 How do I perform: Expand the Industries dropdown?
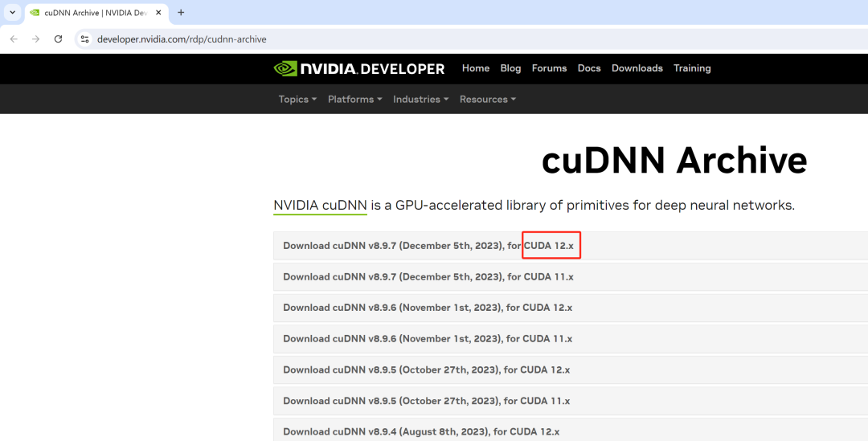click(x=420, y=99)
